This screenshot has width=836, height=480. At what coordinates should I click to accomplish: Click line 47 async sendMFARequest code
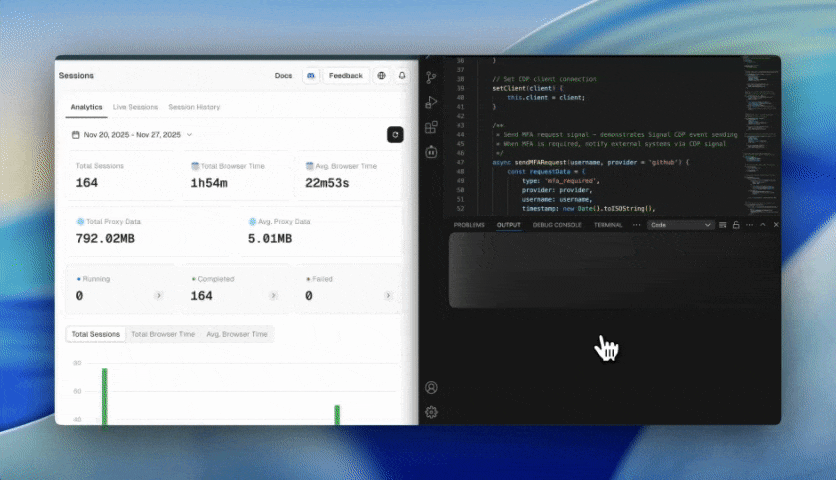tap(590, 162)
